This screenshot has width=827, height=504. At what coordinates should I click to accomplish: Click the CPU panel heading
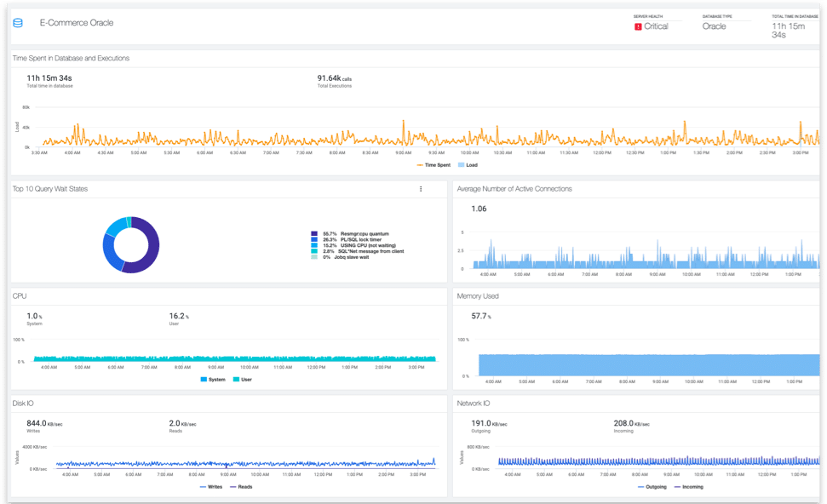pyautogui.click(x=20, y=296)
